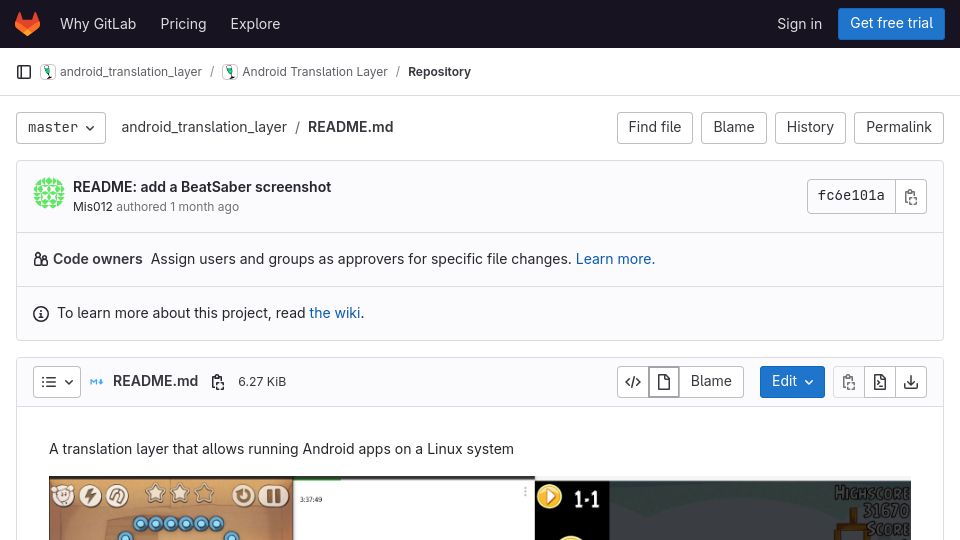
Task: Open the Explore menu item
Action: click(x=255, y=24)
